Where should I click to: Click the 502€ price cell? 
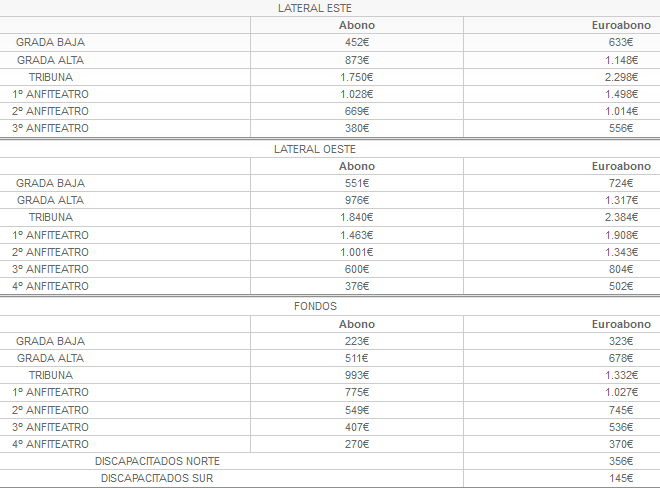(x=621, y=286)
